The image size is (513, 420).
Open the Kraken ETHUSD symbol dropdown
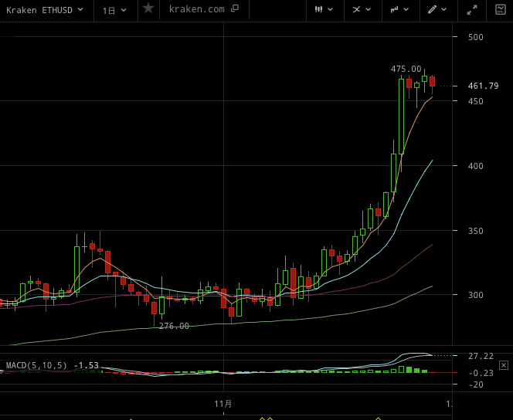tap(45, 11)
